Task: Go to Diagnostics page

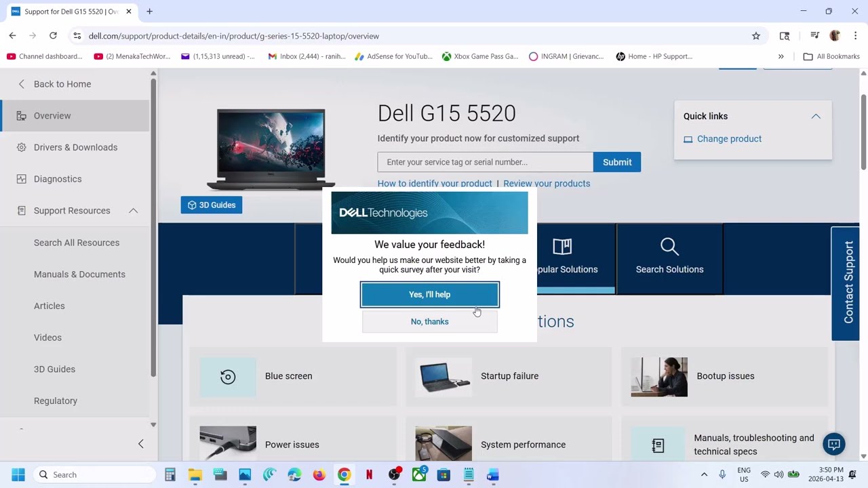Action: pyautogui.click(x=75, y=179)
